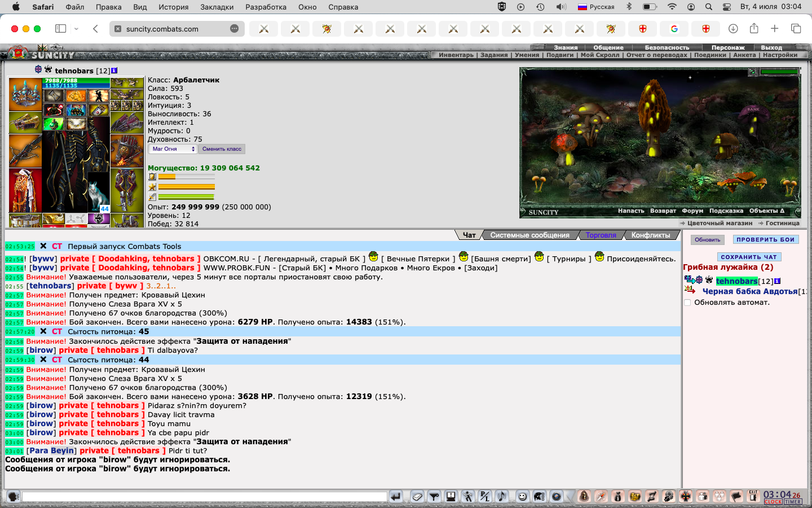The image size is (812, 508).
Task: Click the refresh location icon above map
Action: click(752, 72)
